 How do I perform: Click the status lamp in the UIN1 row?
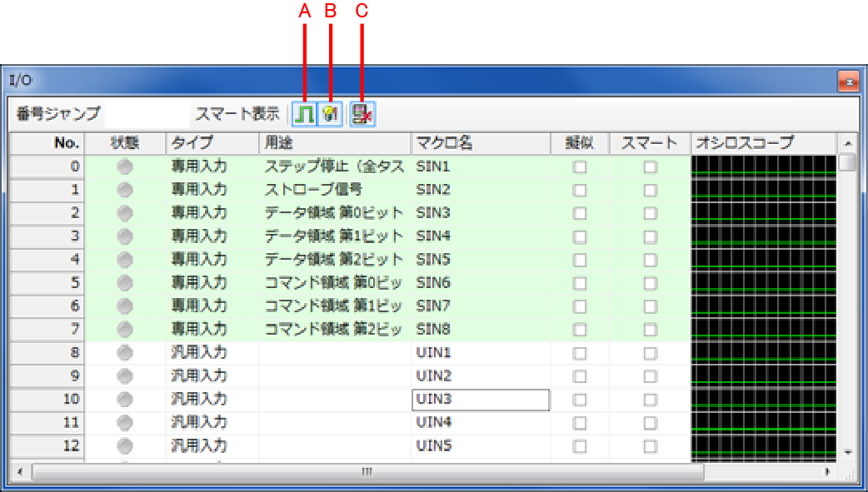[x=125, y=353]
